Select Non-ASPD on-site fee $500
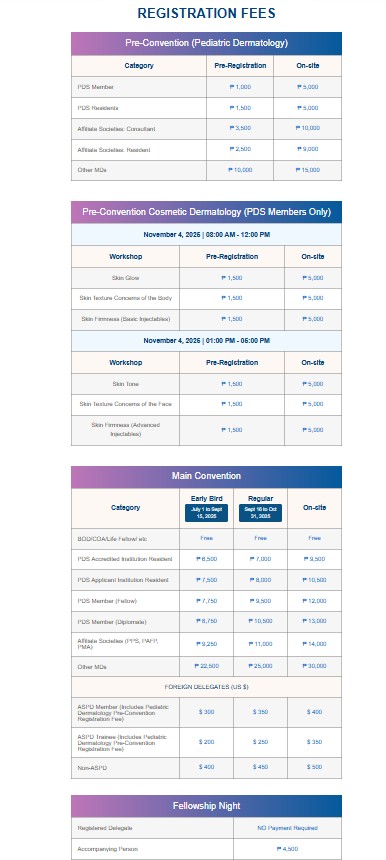 pyautogui.click(x=314, y=767)
